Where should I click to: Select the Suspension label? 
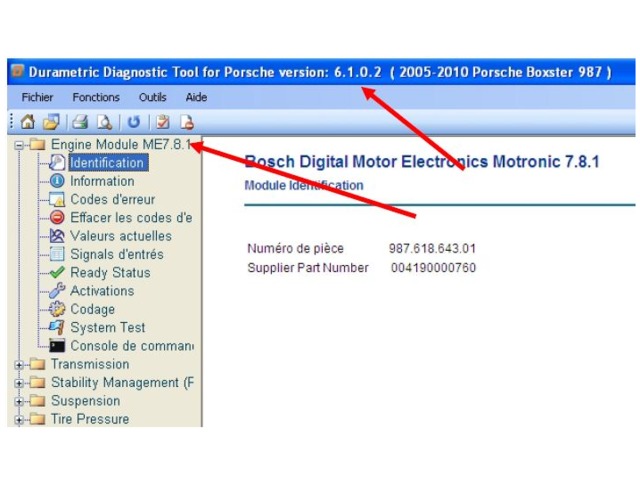(85, 401)
